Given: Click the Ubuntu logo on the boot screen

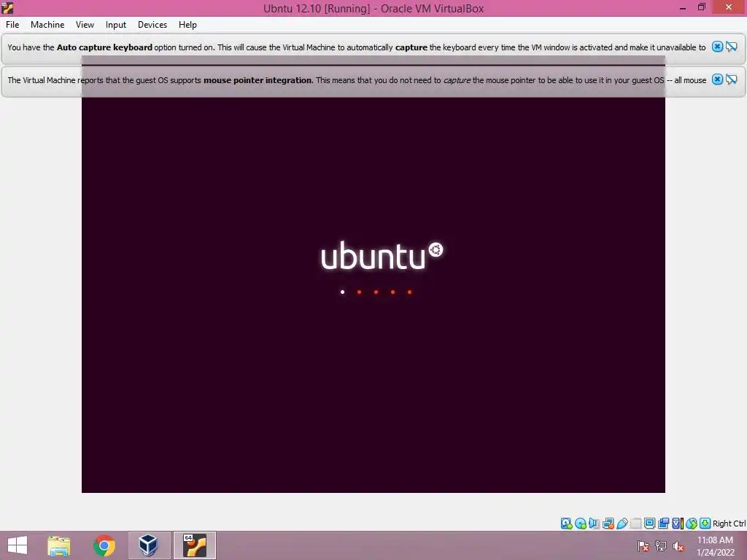Looking at the screenshot, I should 382,256.
